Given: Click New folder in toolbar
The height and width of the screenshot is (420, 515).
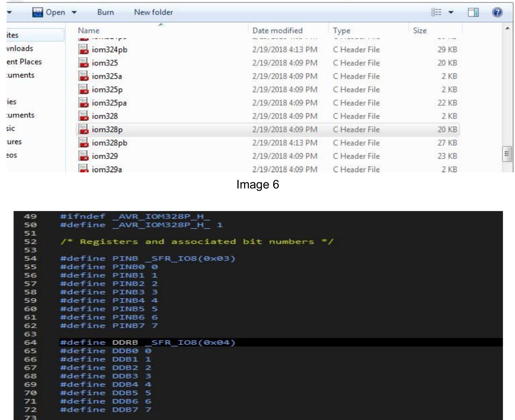Looking at the screenshot, I should (153, 12).
